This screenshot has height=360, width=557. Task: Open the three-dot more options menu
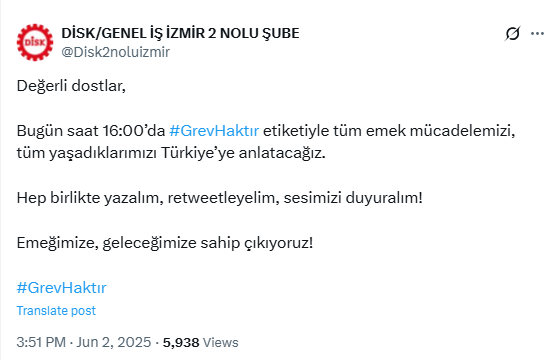coord(537,33)
